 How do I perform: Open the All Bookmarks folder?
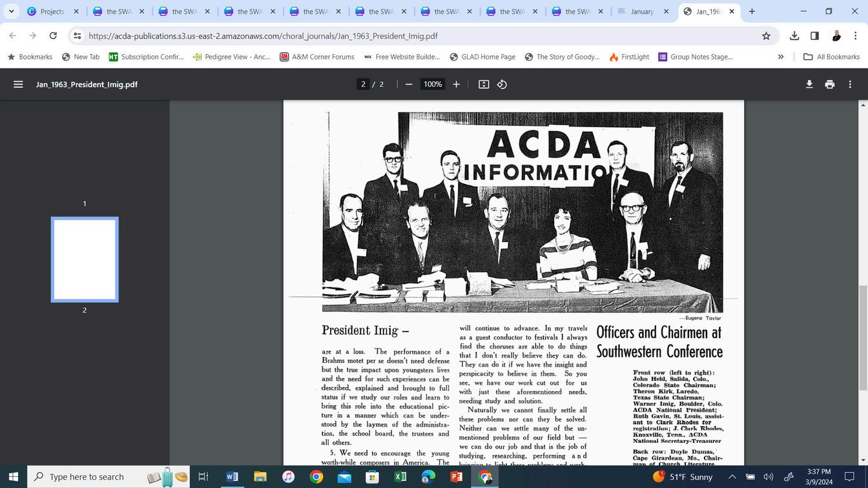click(831, 57)
